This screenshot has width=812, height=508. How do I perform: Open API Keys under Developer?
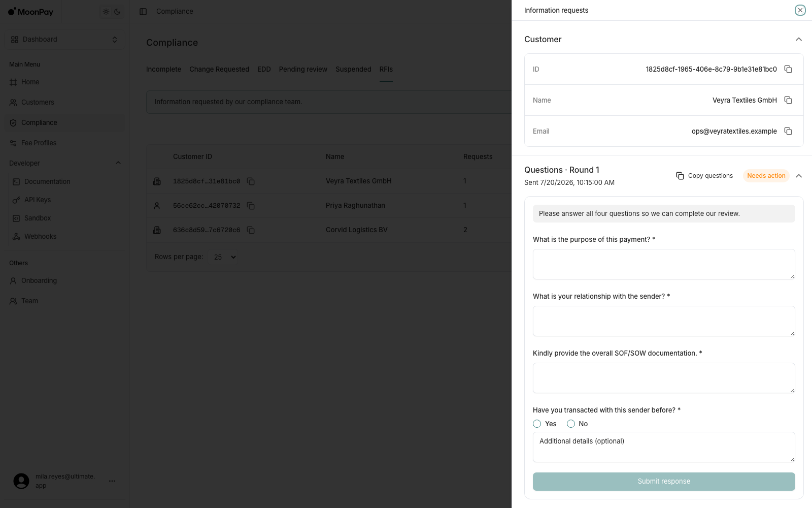pos(66,200)
